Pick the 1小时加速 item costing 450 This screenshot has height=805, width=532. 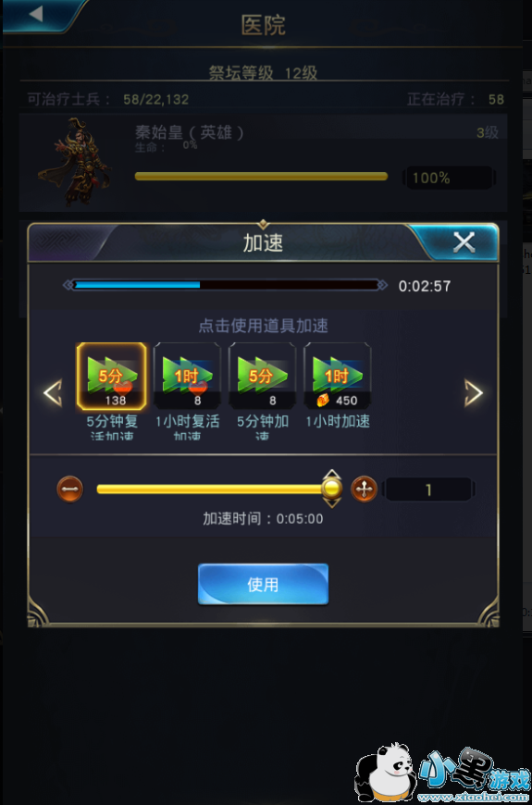[338, 377]
